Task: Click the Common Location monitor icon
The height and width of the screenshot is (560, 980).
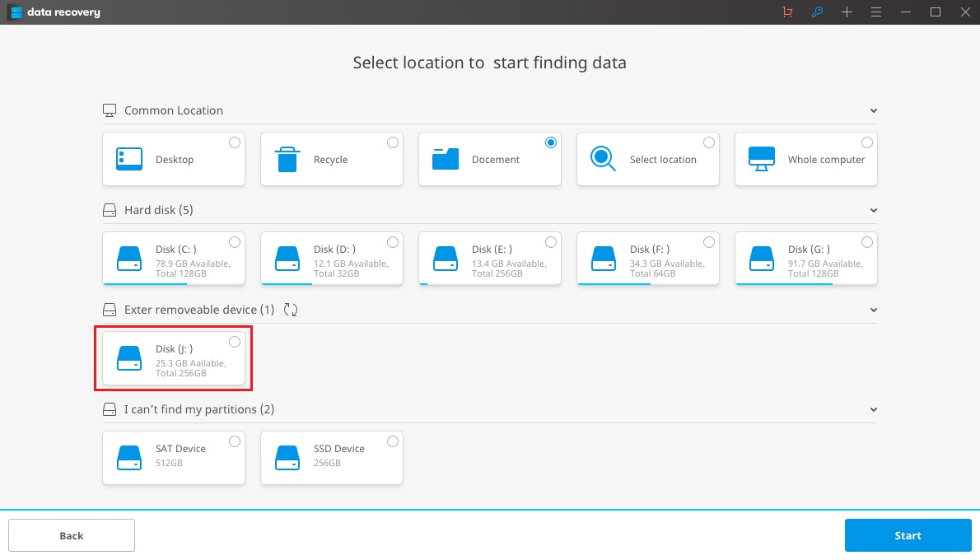Action: (x=110, y=110)
